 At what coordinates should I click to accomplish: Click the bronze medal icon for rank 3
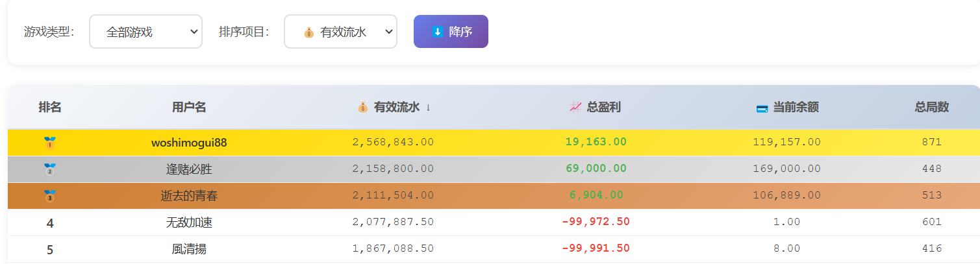coord(50,195)
